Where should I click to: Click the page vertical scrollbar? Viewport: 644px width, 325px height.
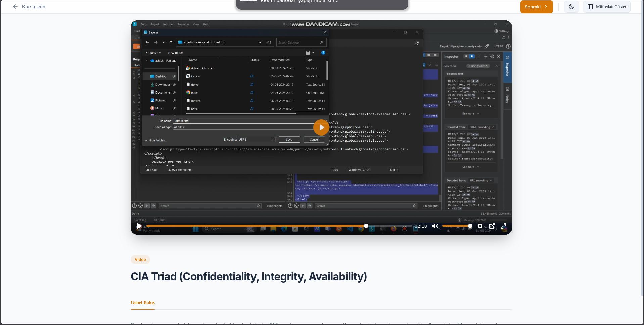pos(642,148)
